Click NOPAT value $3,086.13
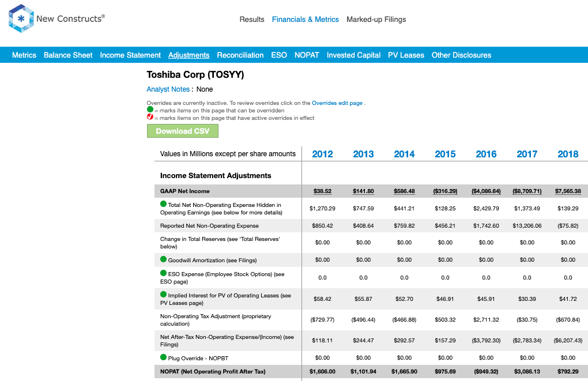 (x=527, y=372)
